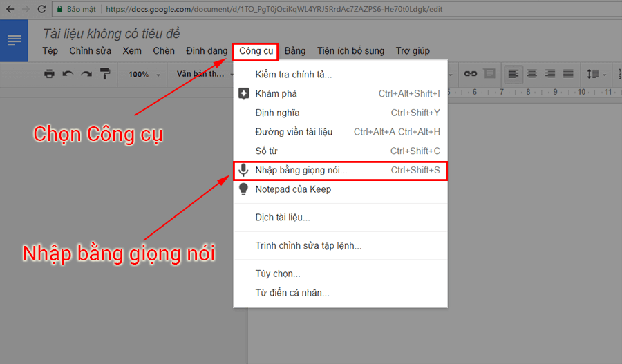Toggle left text alignment
Viewport: 622px width, 364px height.
click(513, 73)
